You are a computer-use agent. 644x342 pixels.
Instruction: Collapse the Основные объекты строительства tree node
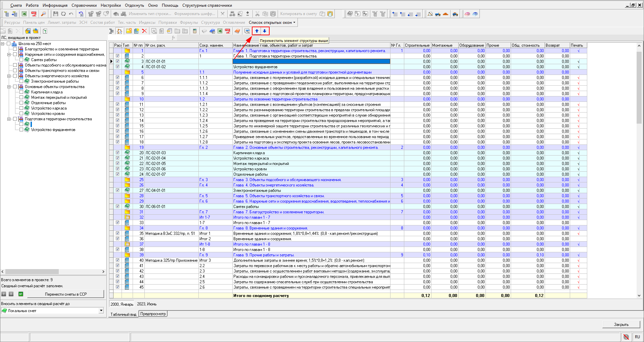(x=9, y=87)
